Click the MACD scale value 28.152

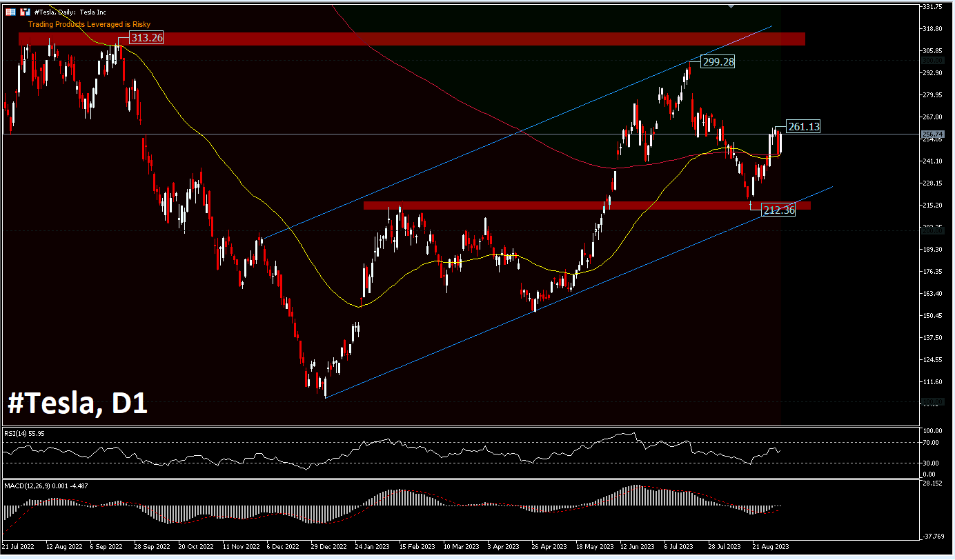[x=934, y=484]
